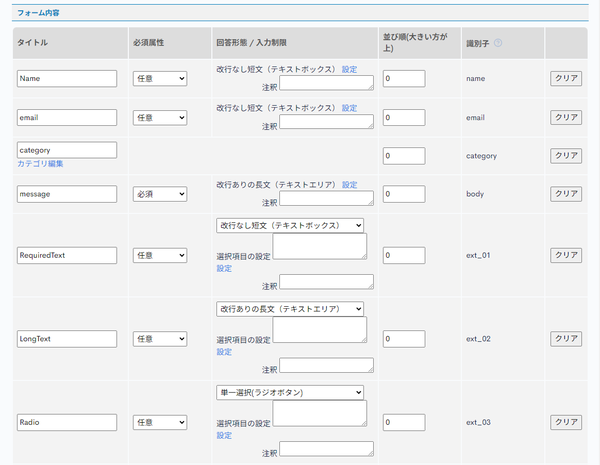The width and height of the screenshot is (600, 465).
Task: Open required-attribute dropdown for Radio row
Action: (160, 422)
